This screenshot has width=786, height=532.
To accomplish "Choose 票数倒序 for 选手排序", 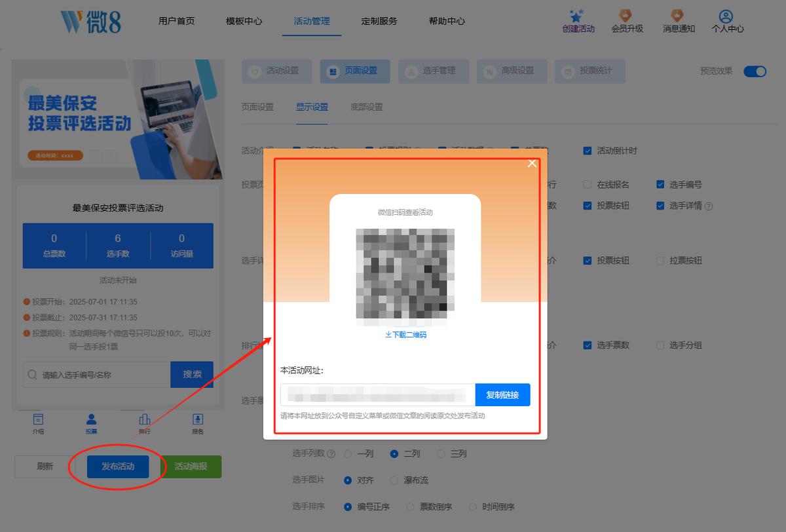I will tap(411, 506).
